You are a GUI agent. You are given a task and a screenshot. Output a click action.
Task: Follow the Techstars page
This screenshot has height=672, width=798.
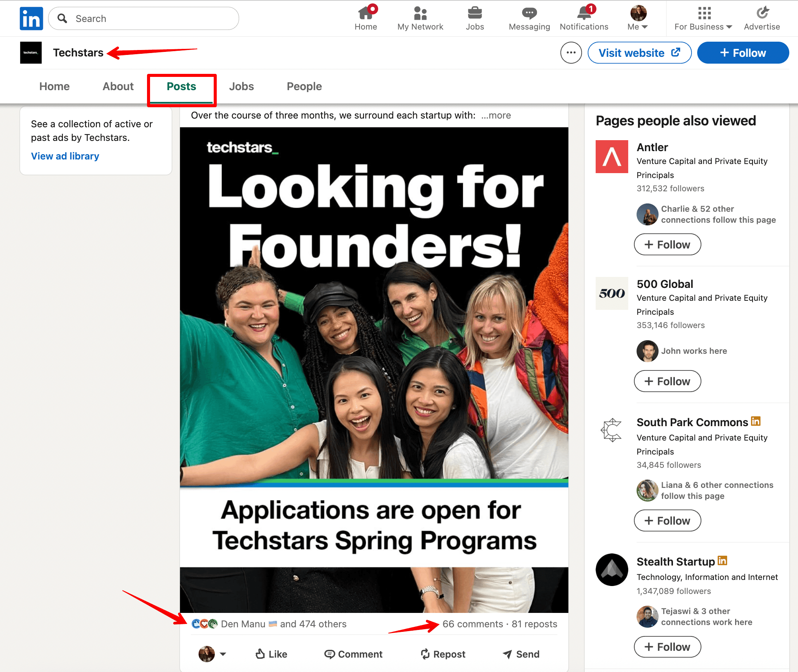pyautogui.click(x=742, y=53)
